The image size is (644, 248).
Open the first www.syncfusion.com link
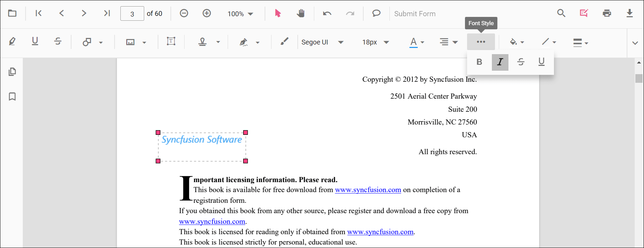pos(368,190)
